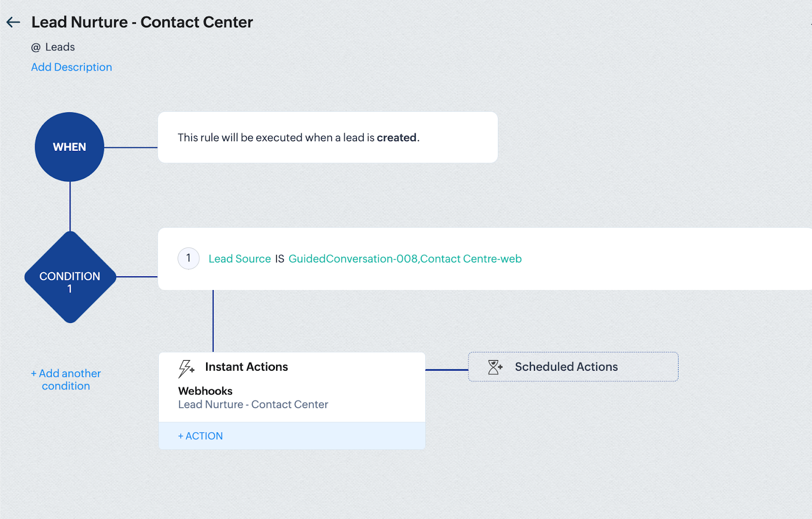812x519 pixels.
Task: Click the IS operator in condition 1
Action: (x=280, y=259)
